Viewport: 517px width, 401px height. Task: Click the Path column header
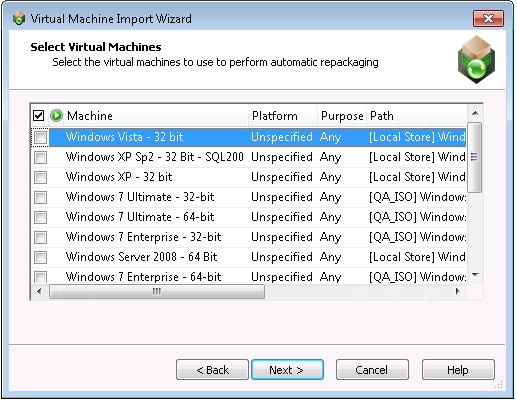[417, 116]
